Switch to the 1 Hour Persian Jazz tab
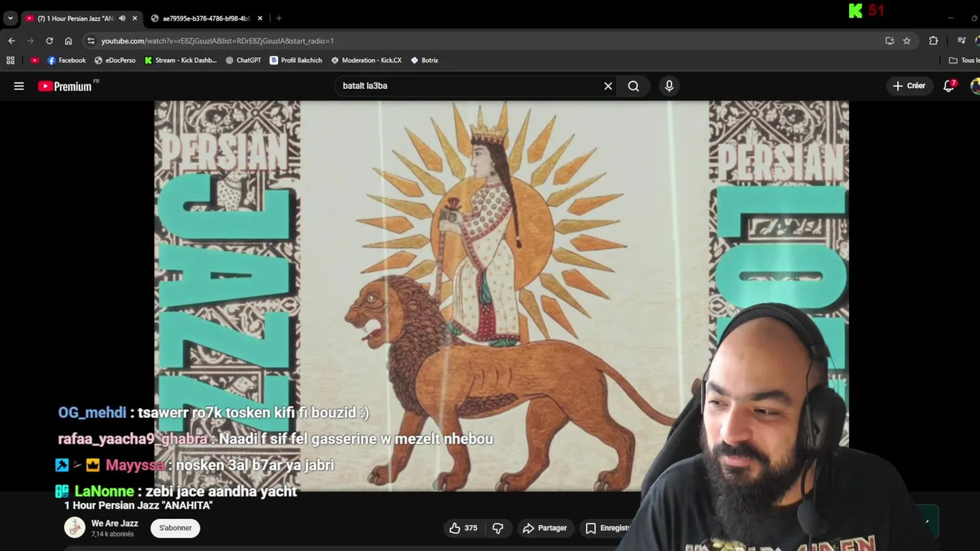 (x=75, y=18)
